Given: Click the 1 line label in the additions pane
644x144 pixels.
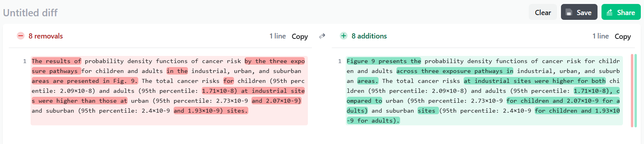Looking at the screenshot, I should tap(601, 36).
